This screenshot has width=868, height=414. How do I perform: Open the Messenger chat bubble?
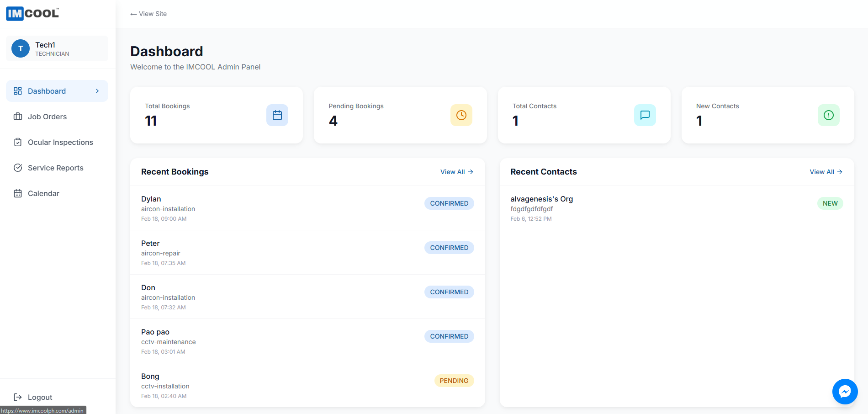click(x=845, y=392)
